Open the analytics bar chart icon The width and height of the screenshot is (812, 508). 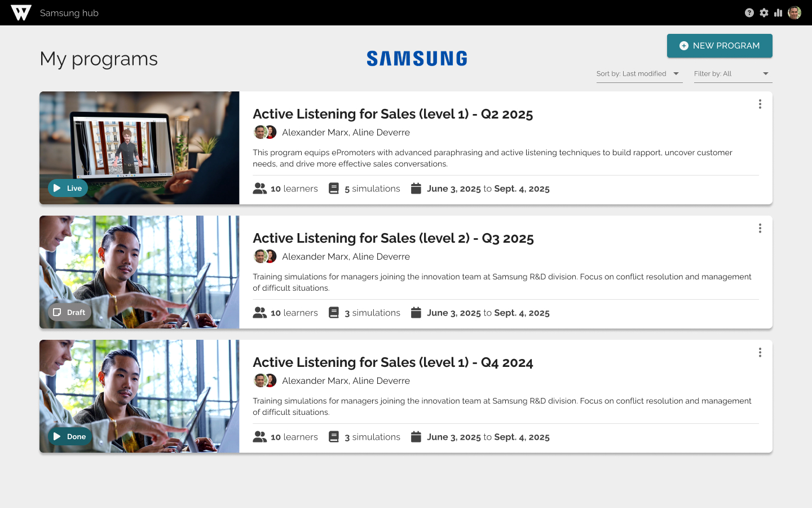coord(778,13)
